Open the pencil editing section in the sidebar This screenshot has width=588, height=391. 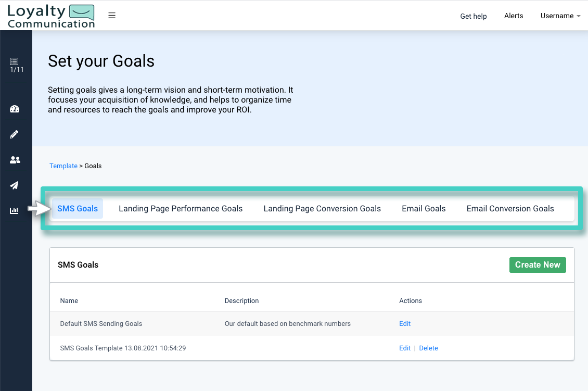[14, 134]
